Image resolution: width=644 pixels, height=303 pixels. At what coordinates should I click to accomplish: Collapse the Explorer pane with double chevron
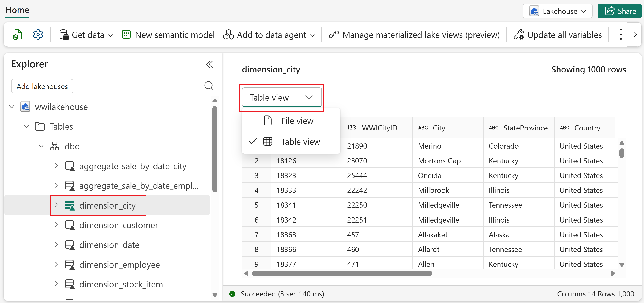click(210, 65)
